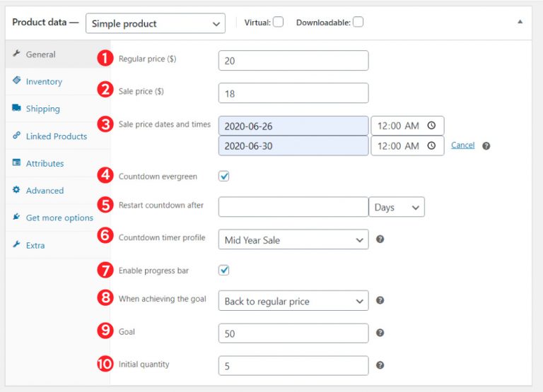Tick the Virtual checkbox
The image size is (543, 392).
[x=278, y=22]
